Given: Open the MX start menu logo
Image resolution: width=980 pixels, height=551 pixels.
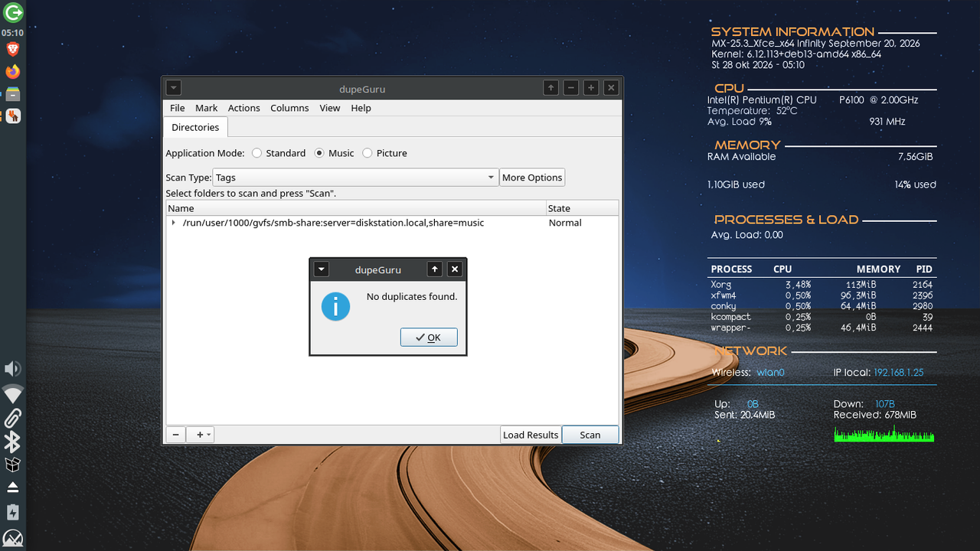Looking at the screenshot, I should click(x=13, y=537).
